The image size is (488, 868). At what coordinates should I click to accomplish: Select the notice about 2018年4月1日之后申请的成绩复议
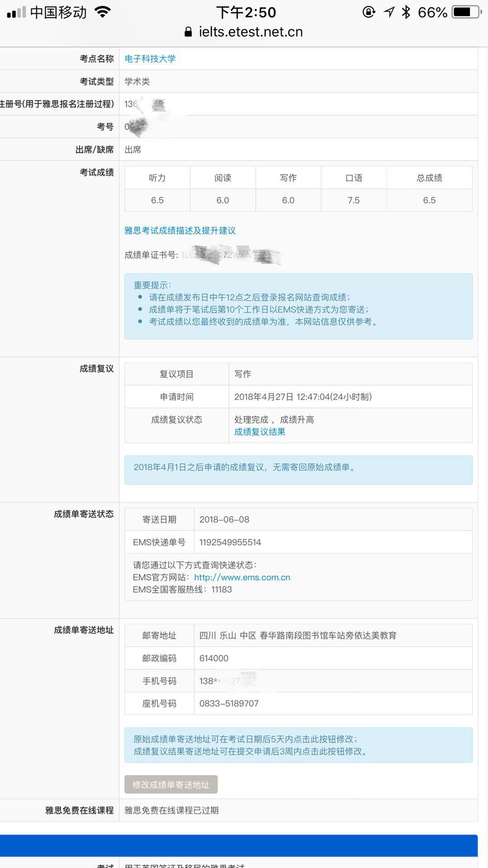tap(244, 467)
